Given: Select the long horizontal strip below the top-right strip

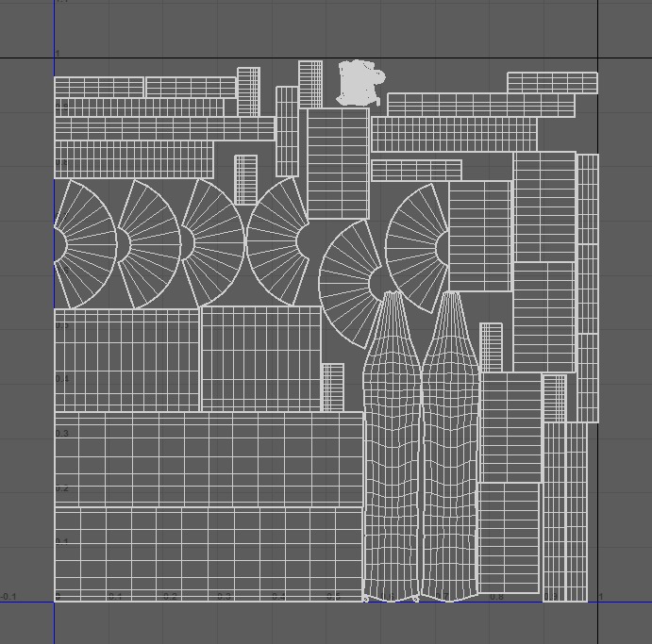Looking at the screenshot, I should pos(480,105).
